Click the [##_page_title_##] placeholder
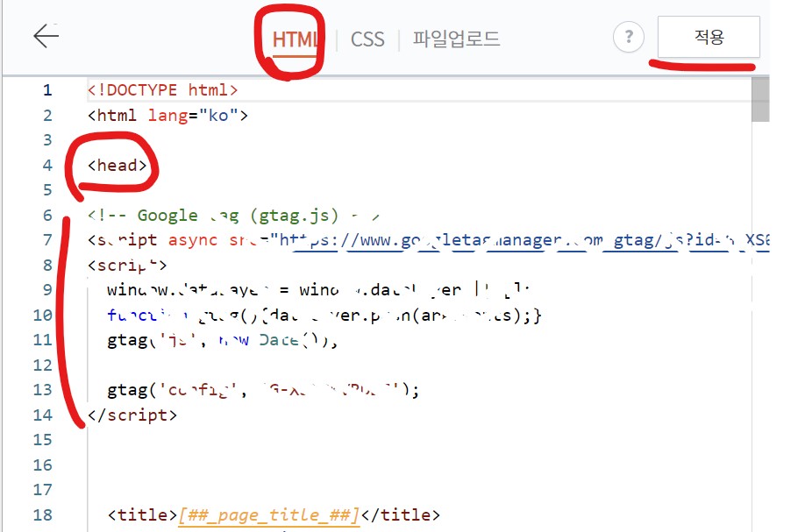The width and height of the screenshot is (805, 532). (269, 515)
